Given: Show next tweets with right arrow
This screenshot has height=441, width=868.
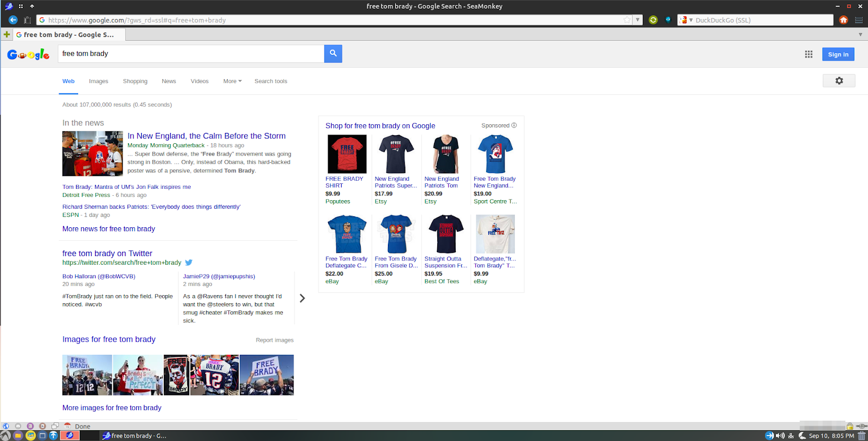Looking at the screenshot, I should [x=302, y=298].
